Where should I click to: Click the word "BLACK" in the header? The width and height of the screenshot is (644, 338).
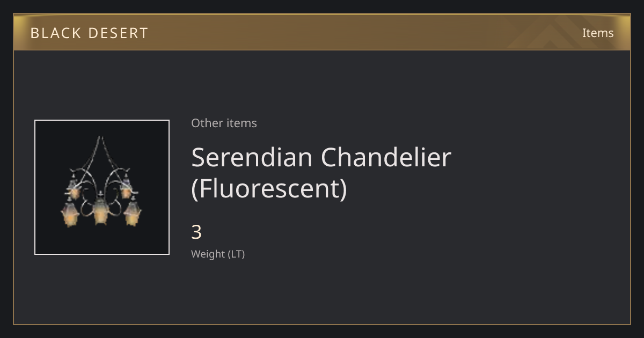point(55,33)
